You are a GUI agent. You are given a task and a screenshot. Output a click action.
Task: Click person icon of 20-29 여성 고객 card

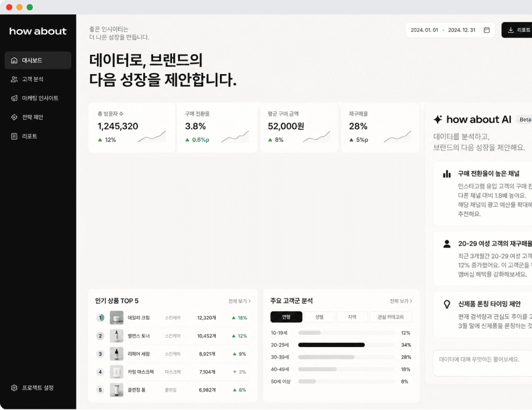tap(447, 244)
